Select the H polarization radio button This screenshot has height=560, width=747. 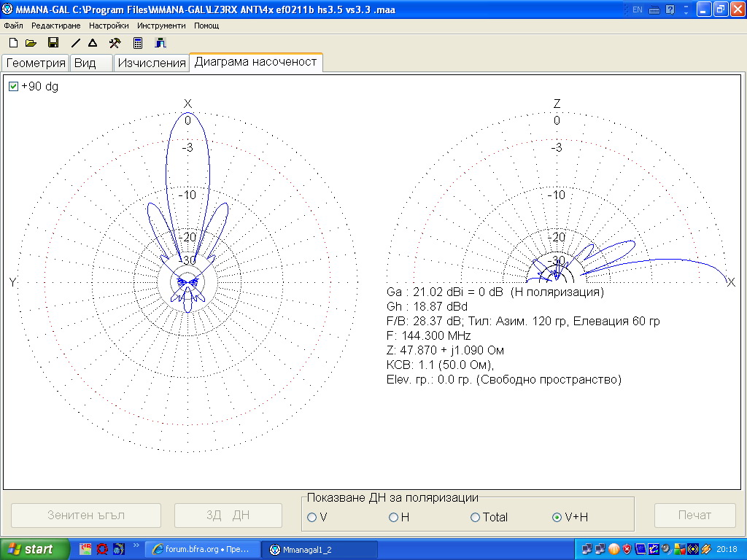pos(394,517)
